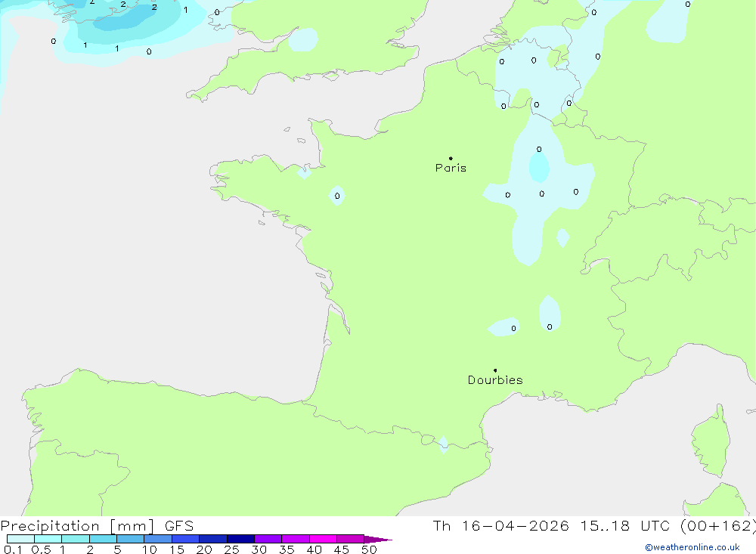Select the 0.1–0.5 mm palest cyan legend swatch

20,539
